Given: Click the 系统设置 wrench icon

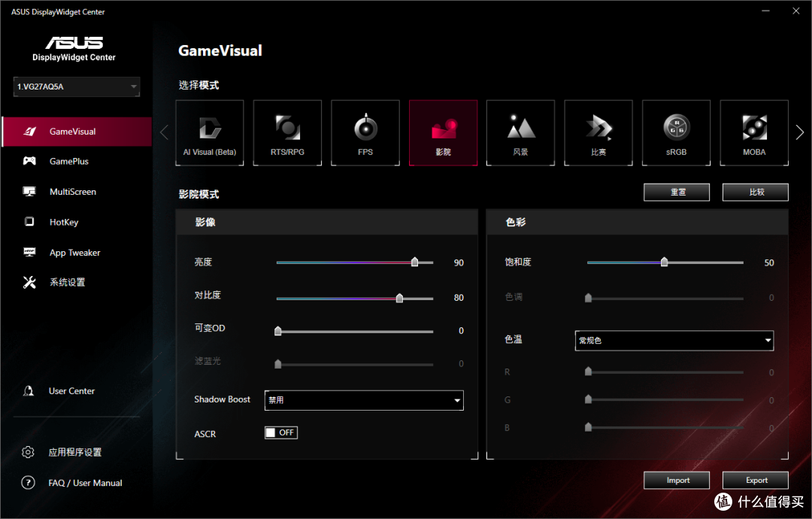Looking at the screenshot, I should click(29, 282).
